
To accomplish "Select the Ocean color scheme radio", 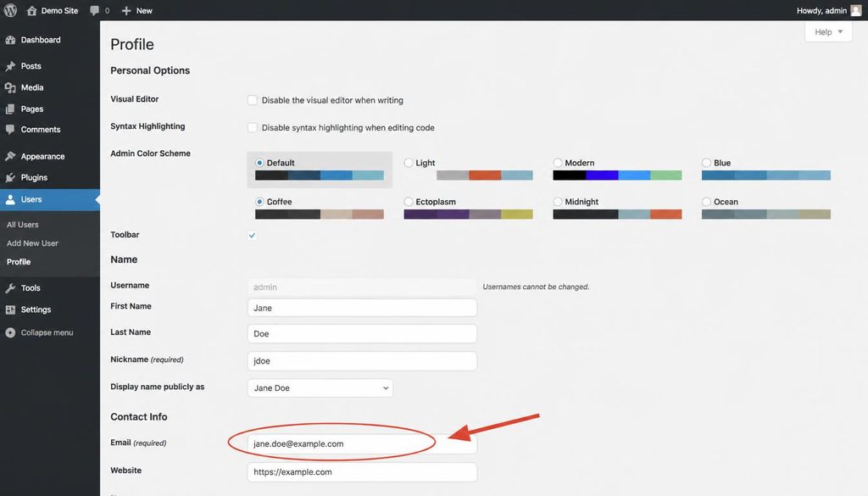I will point(706,202).
